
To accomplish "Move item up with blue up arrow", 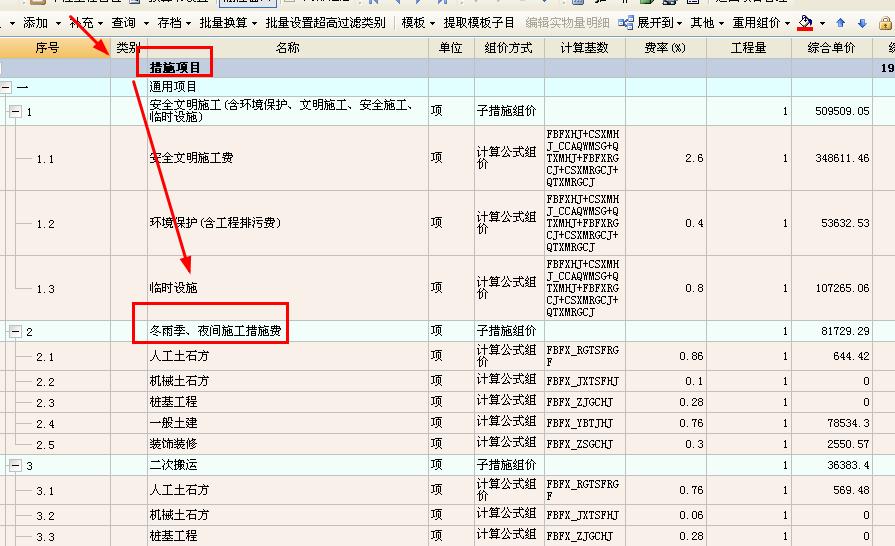I will 840,23.
